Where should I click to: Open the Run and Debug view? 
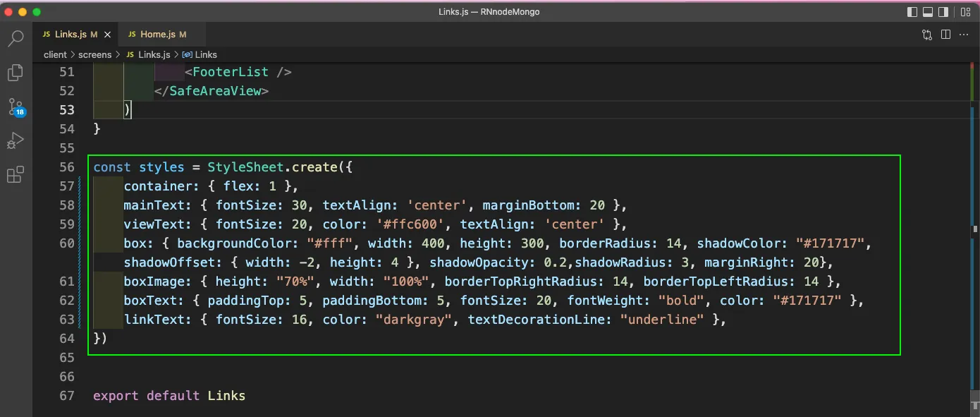click(x=16, y=141)
